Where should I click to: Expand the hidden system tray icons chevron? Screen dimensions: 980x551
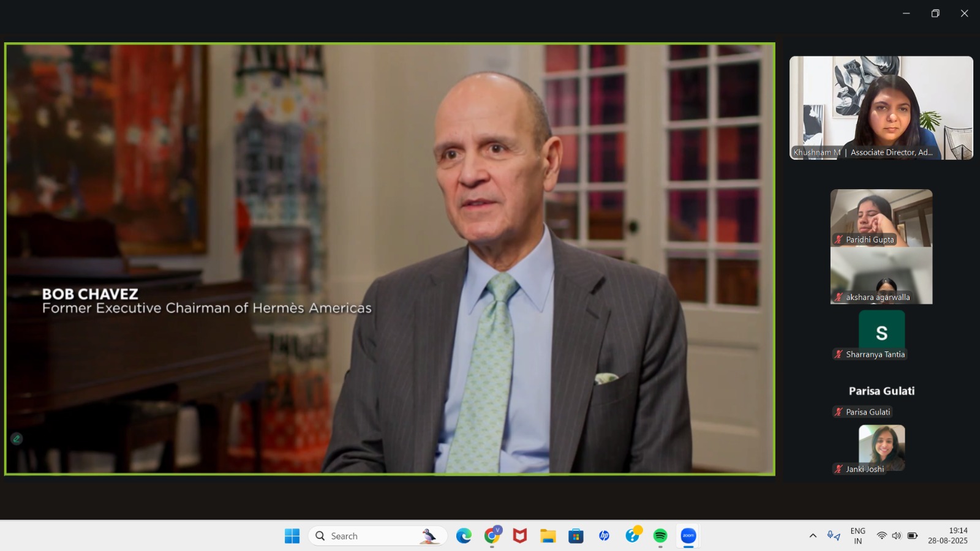[813, 536]
